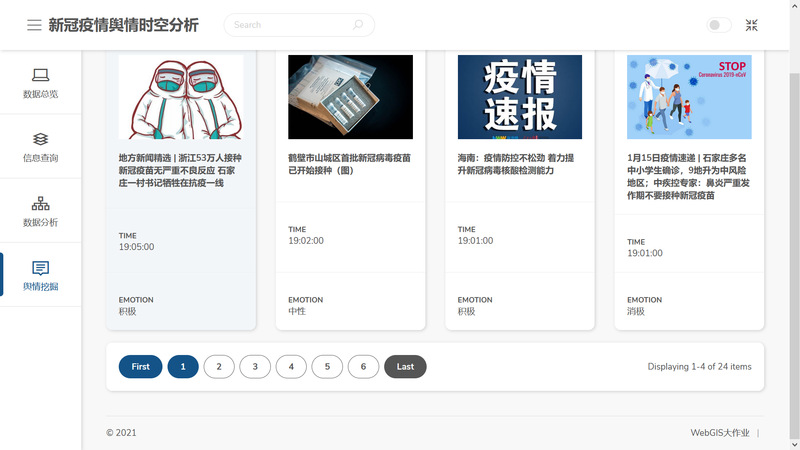
Task: Open the STOP Coronavirus illustration thumbnail
Action: pos(689,97)
